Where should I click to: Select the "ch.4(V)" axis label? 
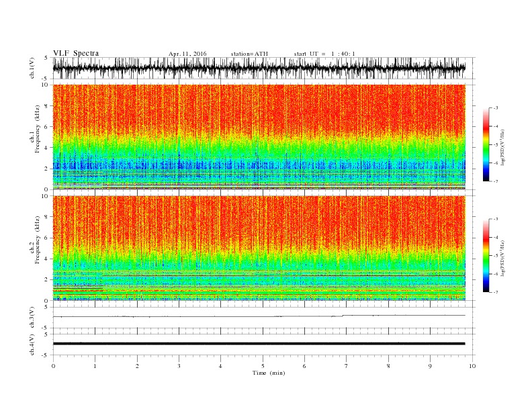[32, 345]
